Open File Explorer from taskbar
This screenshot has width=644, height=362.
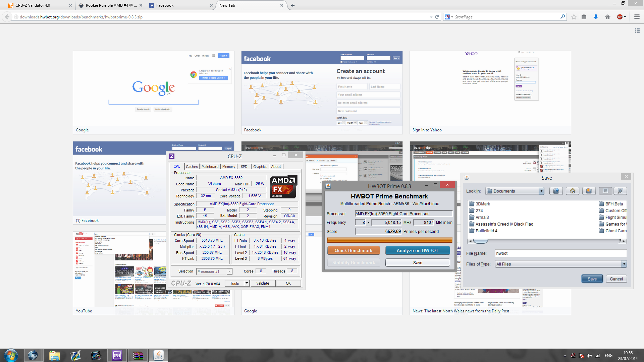pos(54,355)
